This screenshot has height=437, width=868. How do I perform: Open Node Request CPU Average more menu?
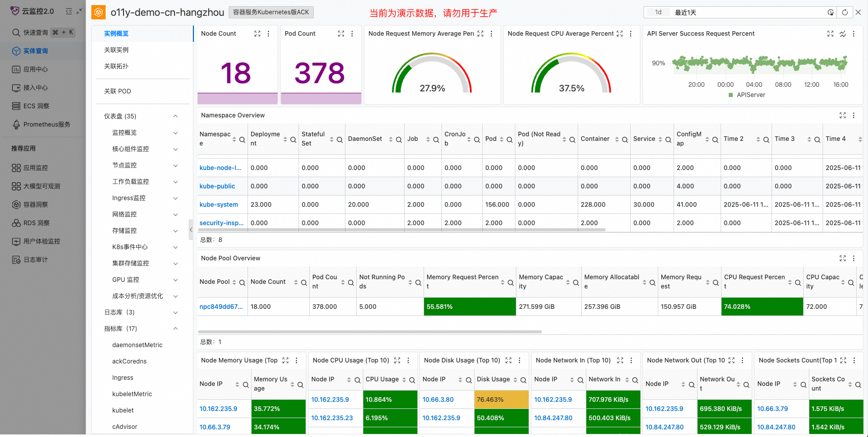point(631,34)
